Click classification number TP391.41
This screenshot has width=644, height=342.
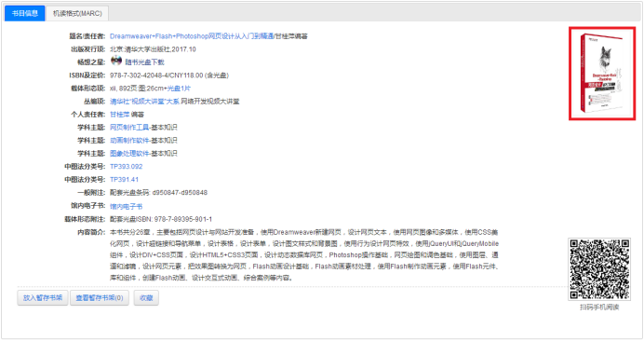pos(124,180)
